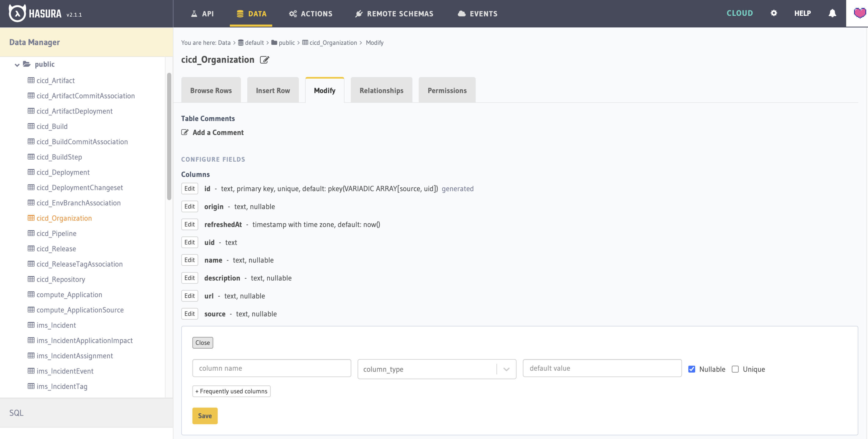This screenshot has width=868, height=439.
Task: Click the edit table name pencil icon
Action: pos(264,60)
